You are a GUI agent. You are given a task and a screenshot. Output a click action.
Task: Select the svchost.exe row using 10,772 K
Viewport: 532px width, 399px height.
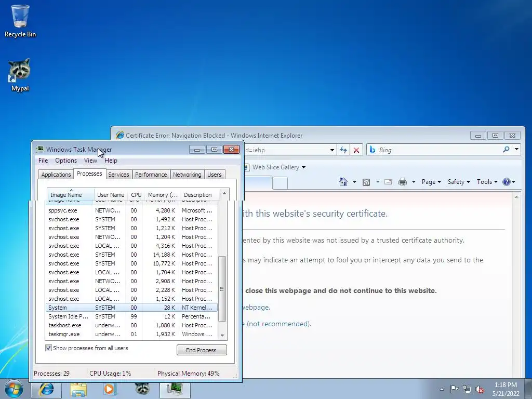pos(131,263)
